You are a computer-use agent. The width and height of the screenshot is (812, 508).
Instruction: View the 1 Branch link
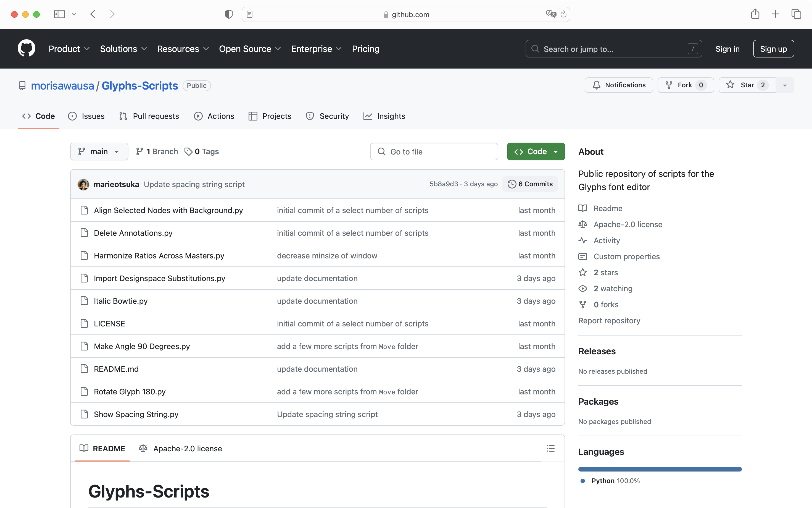coord(157,151)
